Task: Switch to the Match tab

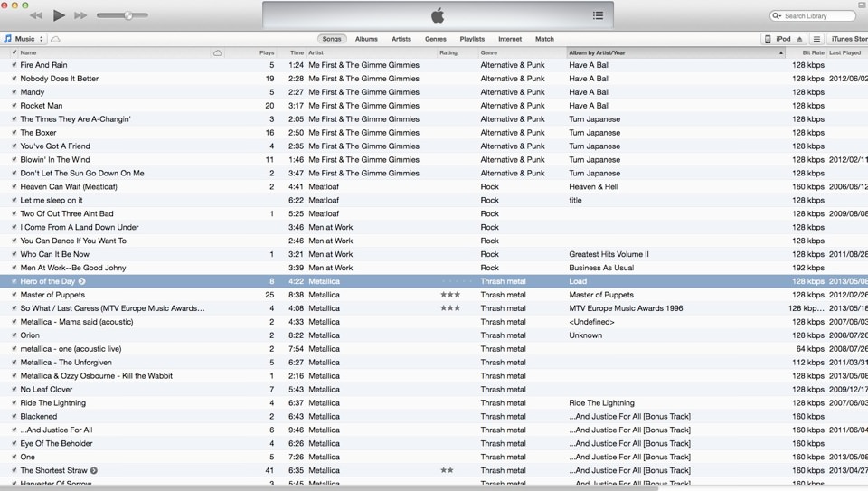Action: pos(544,39)
